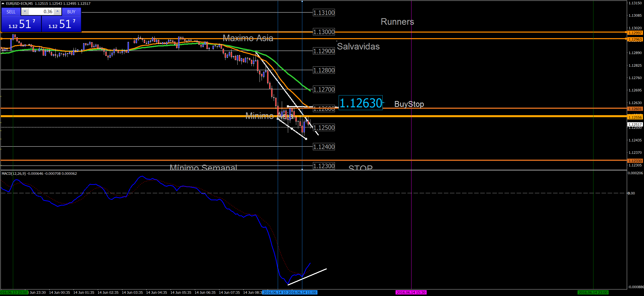The width and height of the screenshot is (644, 296).
Task: Click the SELL button
Action: click(11, 12)
